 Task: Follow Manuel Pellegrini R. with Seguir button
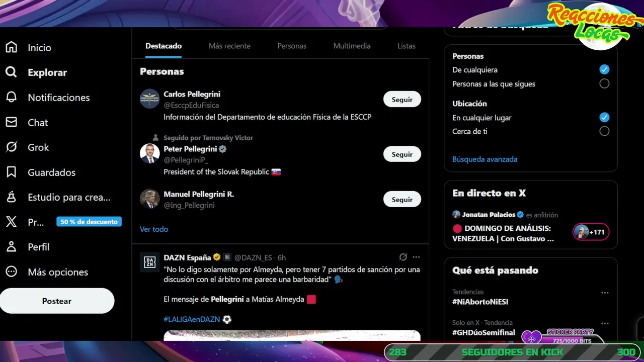402,199
